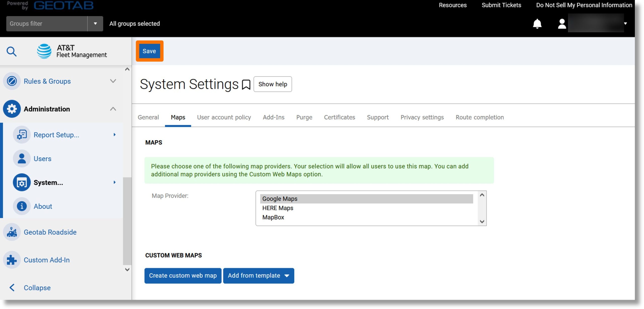The image size is (644, 309).
Task: Click the System settings icon
Action: click(x=21, y=182)
